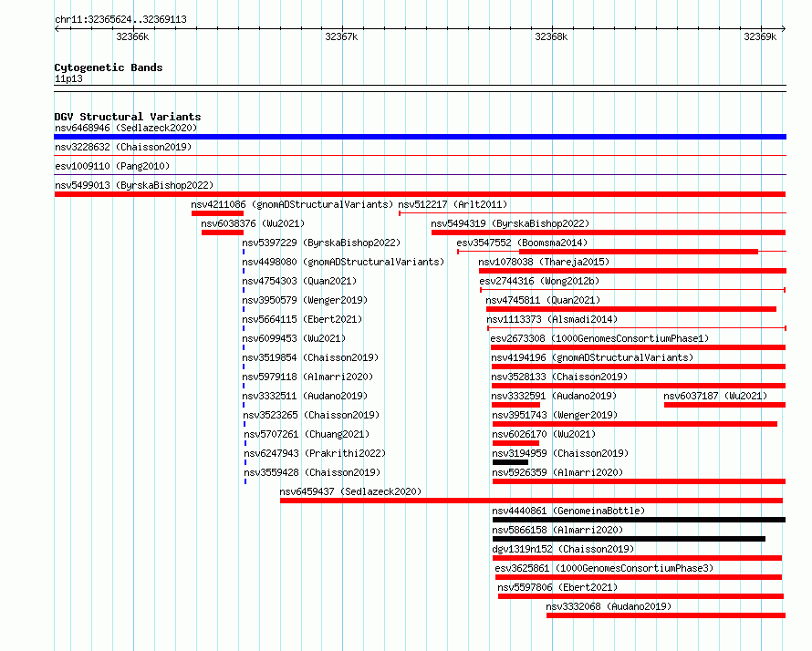Click the nsv4745811 (Quan2021) label
Viewport: 812px width, 651px height.
(543, 300)
